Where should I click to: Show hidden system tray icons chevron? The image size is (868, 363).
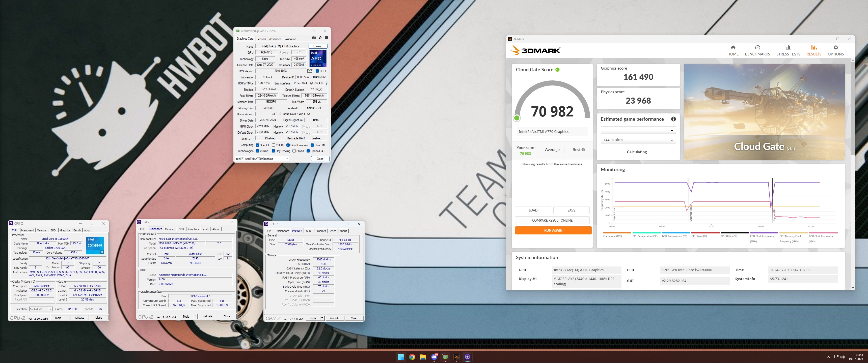point(828,357)
